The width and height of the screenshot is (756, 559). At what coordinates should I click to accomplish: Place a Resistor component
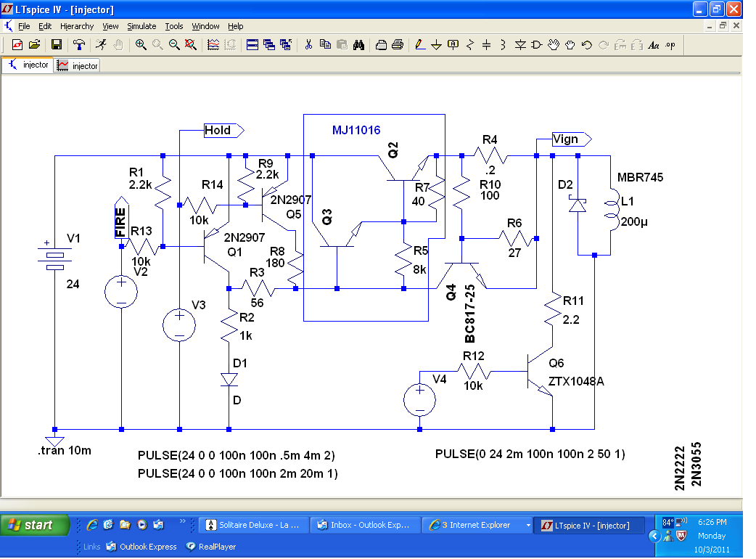click(470, 45)
